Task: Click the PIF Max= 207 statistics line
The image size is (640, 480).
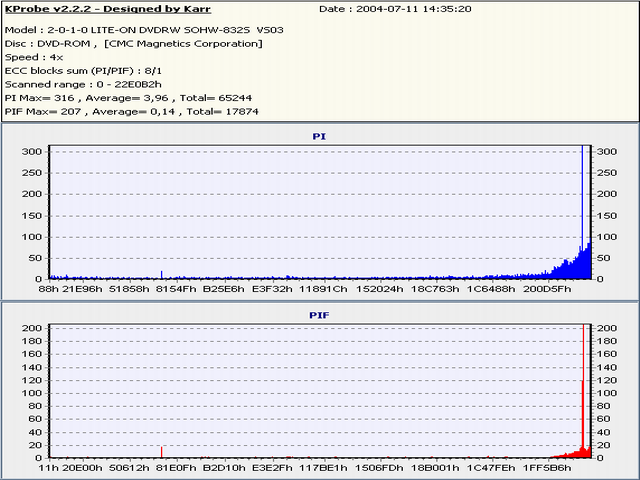Action: (x=118, y=112)
